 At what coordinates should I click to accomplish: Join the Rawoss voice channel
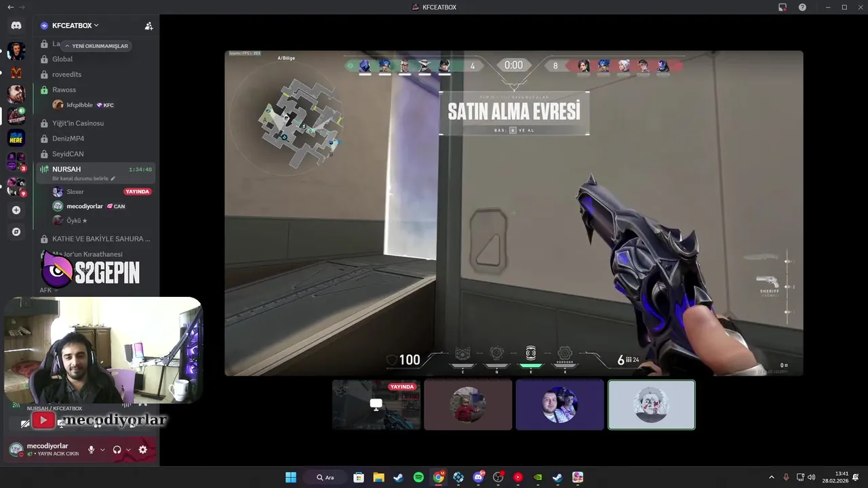tap(96, 89)
